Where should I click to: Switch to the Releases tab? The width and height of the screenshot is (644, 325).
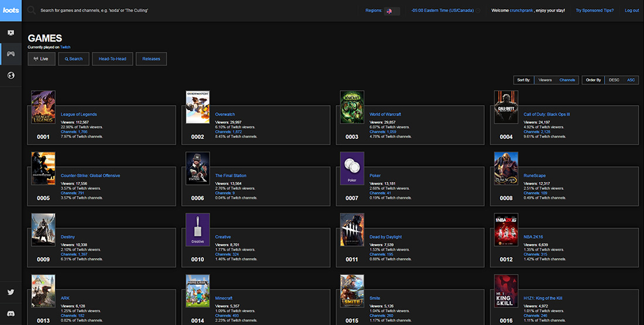[151, 59]
